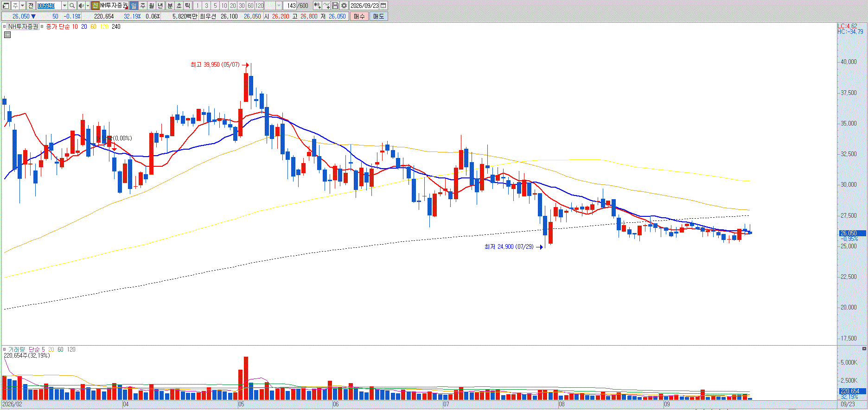This screenshot has height=410, width=868.
Task: Open the interval combo box dropdown
Action: pos(279,6)
